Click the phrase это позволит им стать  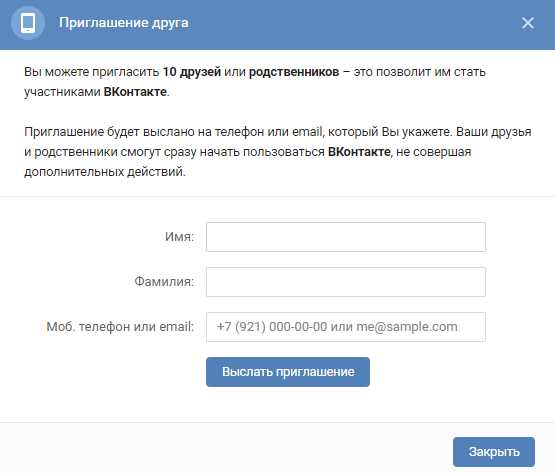(x=420, y=72)
